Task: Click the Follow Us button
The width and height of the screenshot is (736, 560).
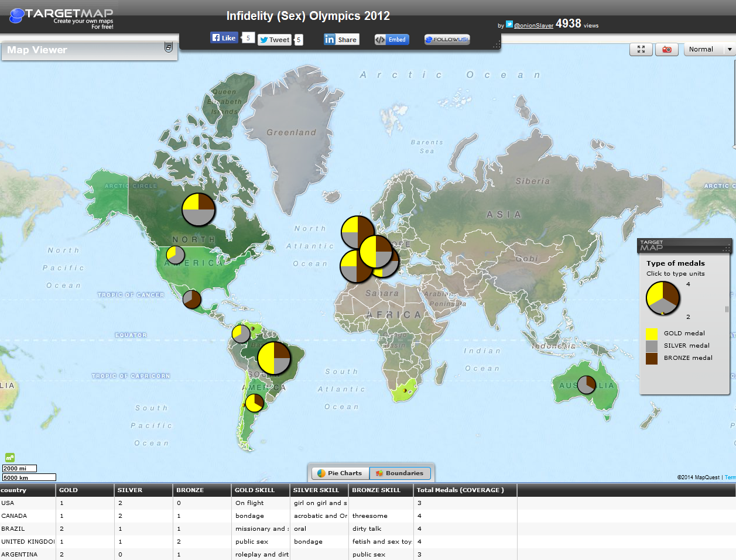Action: pos(447,40)
